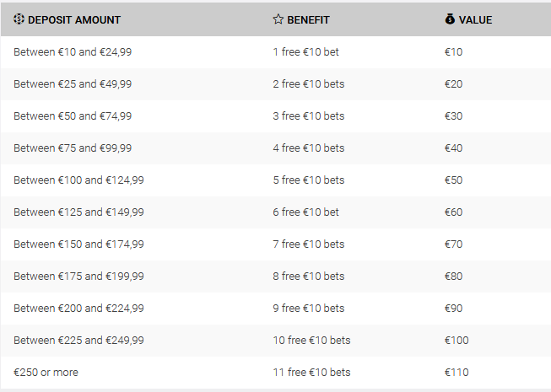
Task: Click the €60 value cell
Action: click(453, 212)
